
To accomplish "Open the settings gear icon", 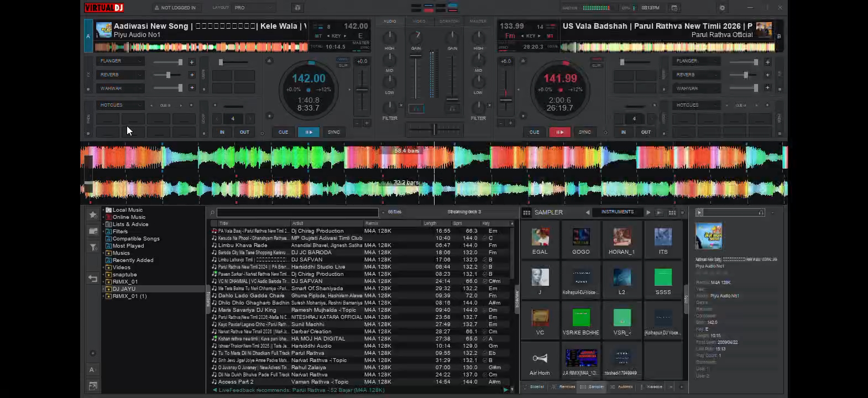I will (722, 8).
